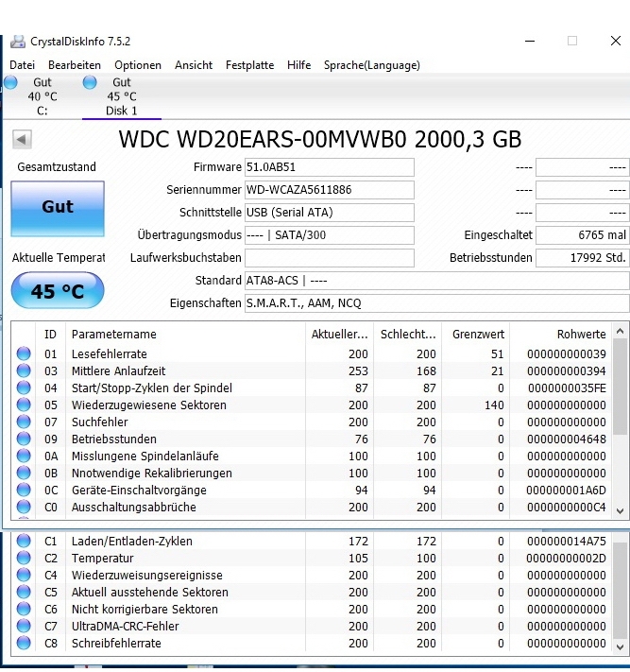The width and height of the screenshot is (630, 672).
Task: Click the status icon for Suchfehler
Action: [x=24, y=422]
